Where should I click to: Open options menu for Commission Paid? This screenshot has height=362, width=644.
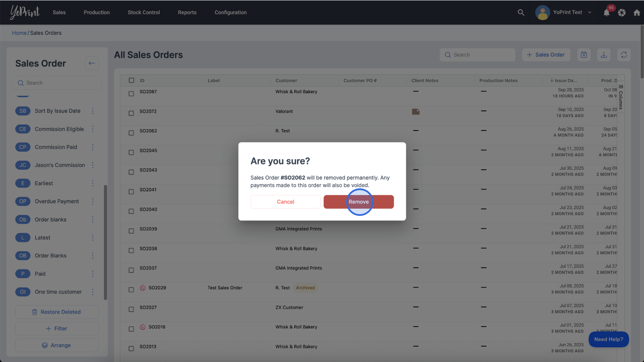point(93,147)
